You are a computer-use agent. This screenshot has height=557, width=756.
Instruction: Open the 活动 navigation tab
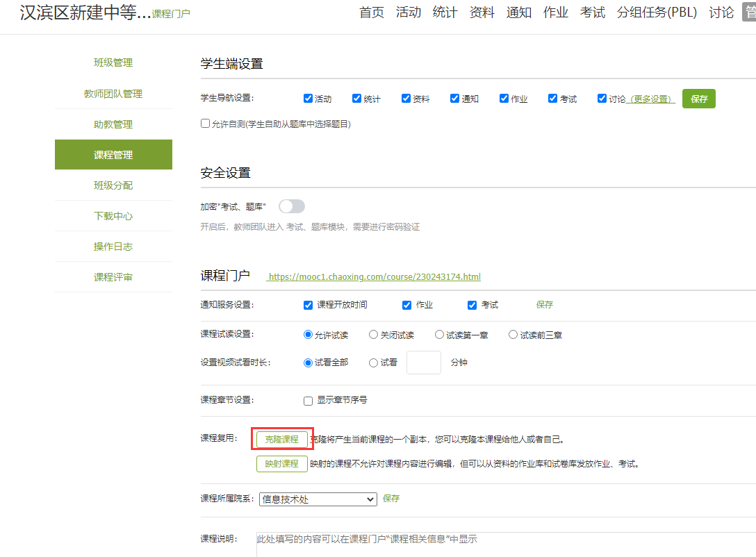point(409,13)
